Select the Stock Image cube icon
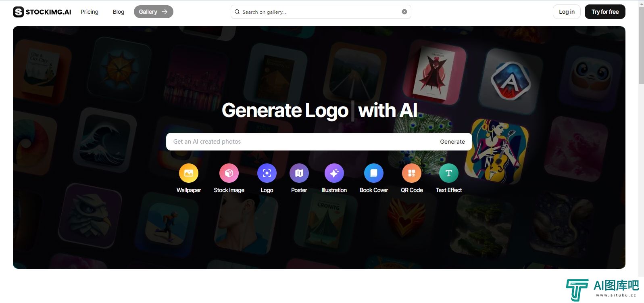Viewport: 644px width, 303px height. tap(229, 173)
